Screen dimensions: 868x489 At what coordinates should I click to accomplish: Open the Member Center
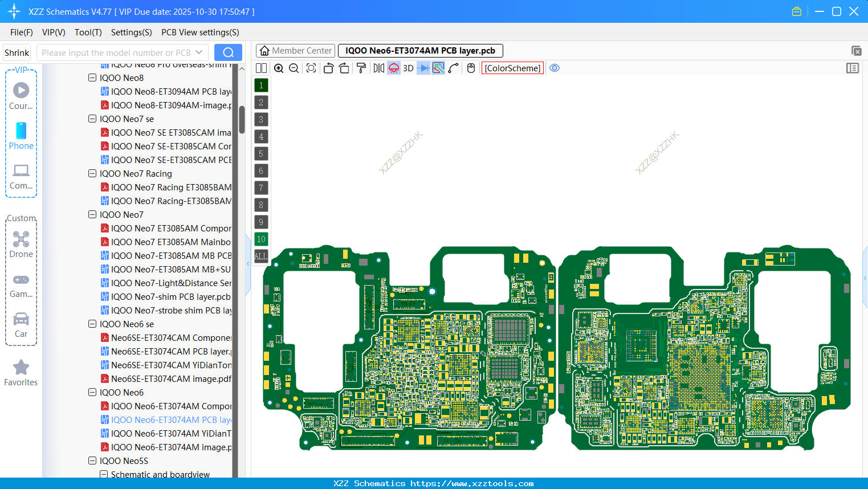pos(295,51)
